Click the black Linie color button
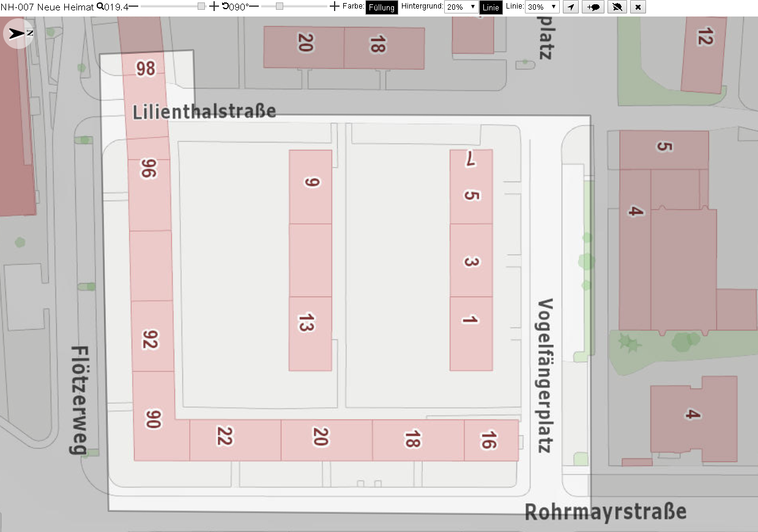The height and width of the screenshot is (532, 758). tap(491, 7)
